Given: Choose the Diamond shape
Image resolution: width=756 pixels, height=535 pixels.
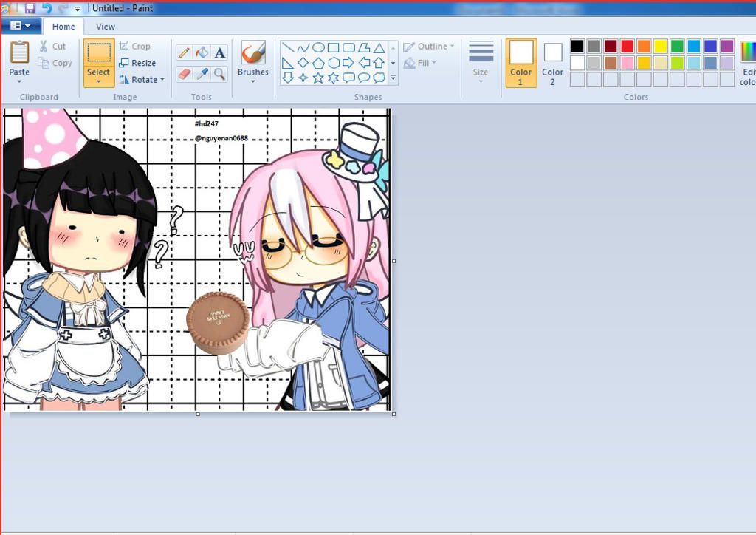Looking at the screenshot, I should 303,63.
